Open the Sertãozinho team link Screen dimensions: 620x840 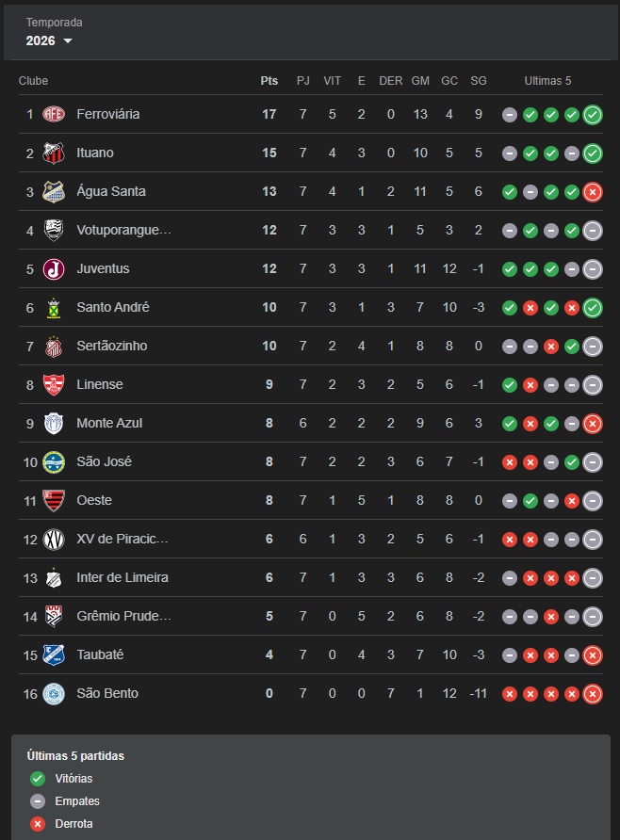click(112, 347)
